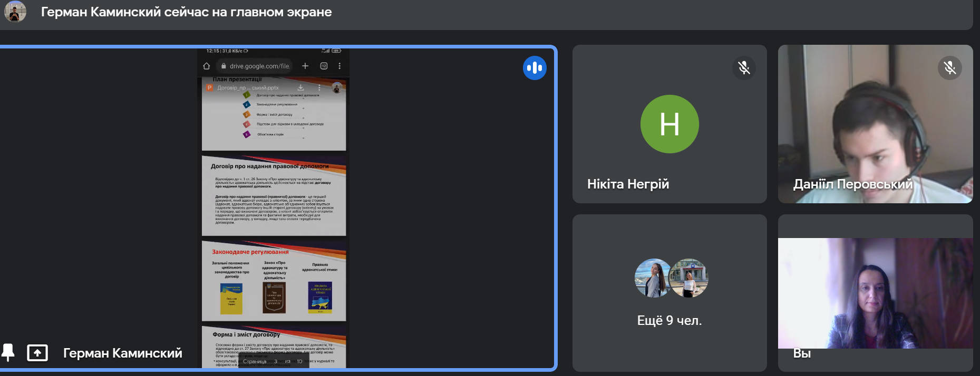The image size is (980, 376).
Task: Select your own 'Вы' video tile
Action: click(x=875, y=293)
